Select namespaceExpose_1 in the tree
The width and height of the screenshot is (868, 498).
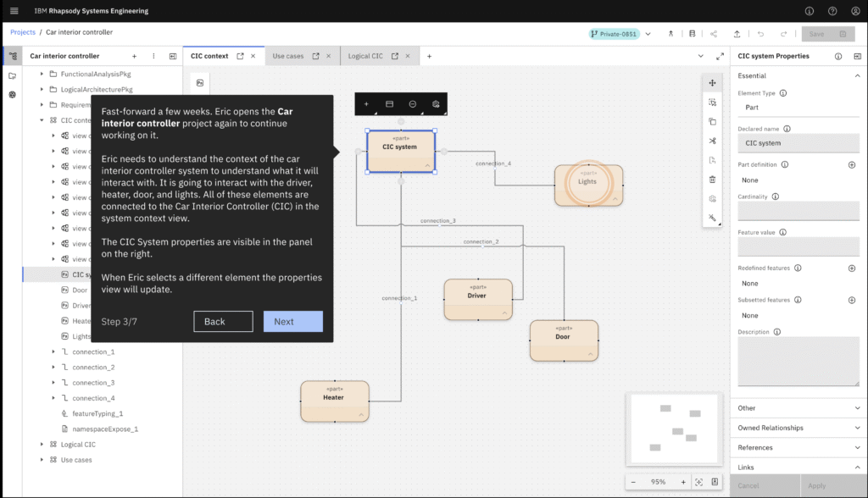click(105, 429)
